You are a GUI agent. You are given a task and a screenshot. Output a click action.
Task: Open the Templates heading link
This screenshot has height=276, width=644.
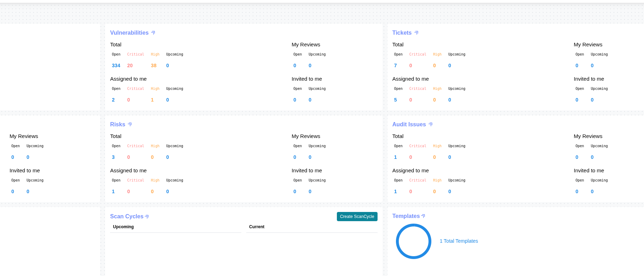(x=406, y=216)
